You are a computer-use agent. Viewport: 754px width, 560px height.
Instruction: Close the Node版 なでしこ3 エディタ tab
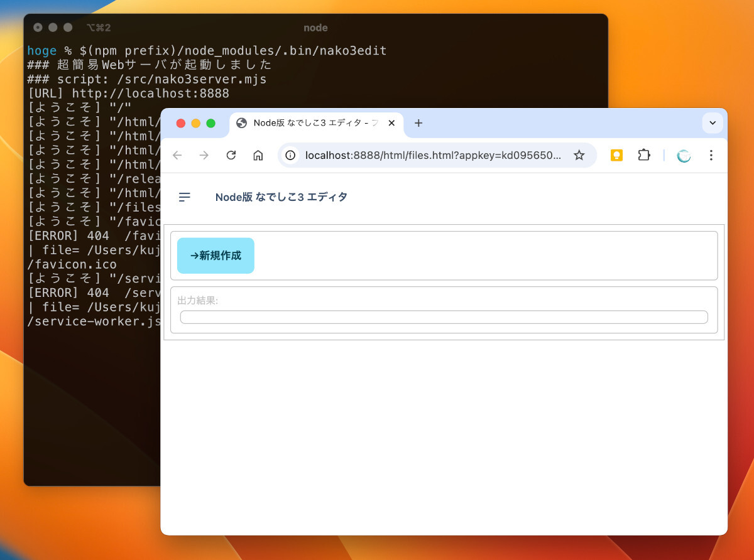[x=391, y=123]
